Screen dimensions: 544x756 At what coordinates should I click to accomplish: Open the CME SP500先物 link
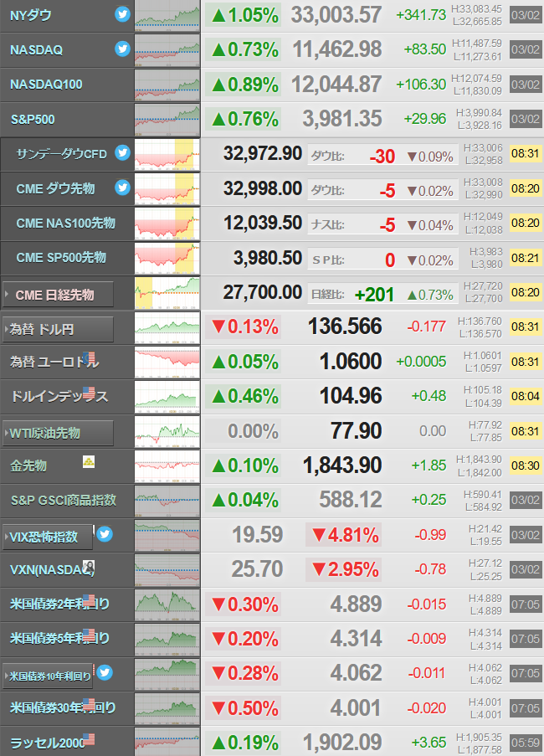pyautogui.click(x=61, y=258)
